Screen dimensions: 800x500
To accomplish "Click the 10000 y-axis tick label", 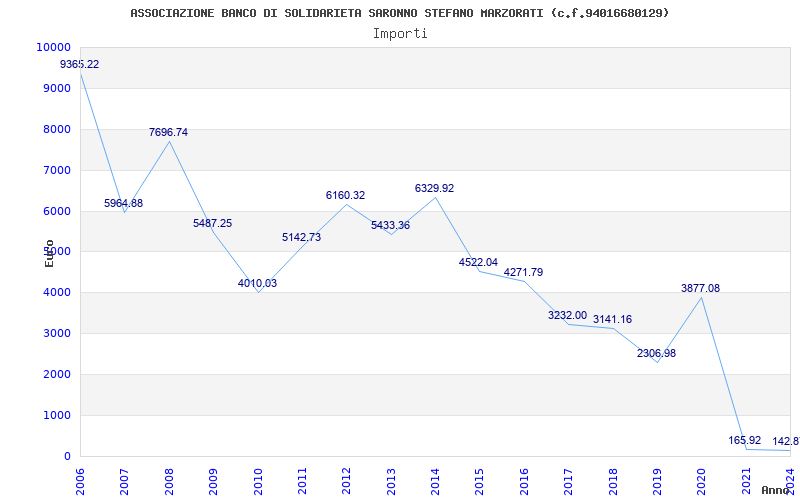I will click(53, 47).
